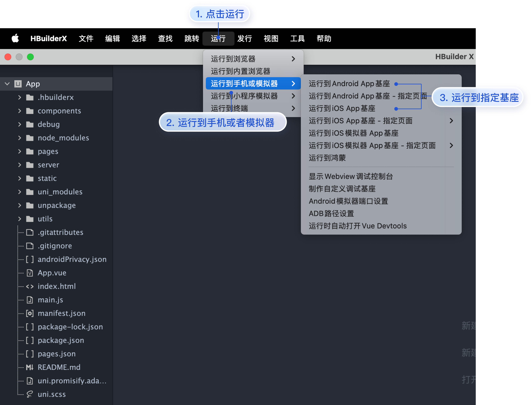Open main.js in file tree
Viewport: 532px width, 405px height.
(x=50, y=300)
